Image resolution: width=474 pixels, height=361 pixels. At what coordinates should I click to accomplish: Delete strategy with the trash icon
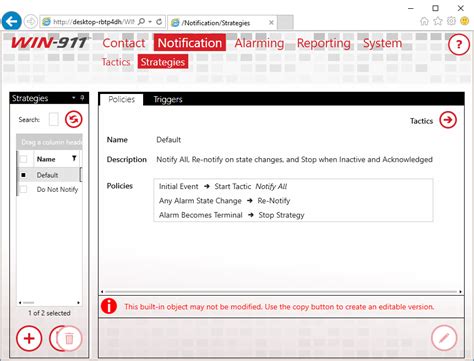pos(69,339)
